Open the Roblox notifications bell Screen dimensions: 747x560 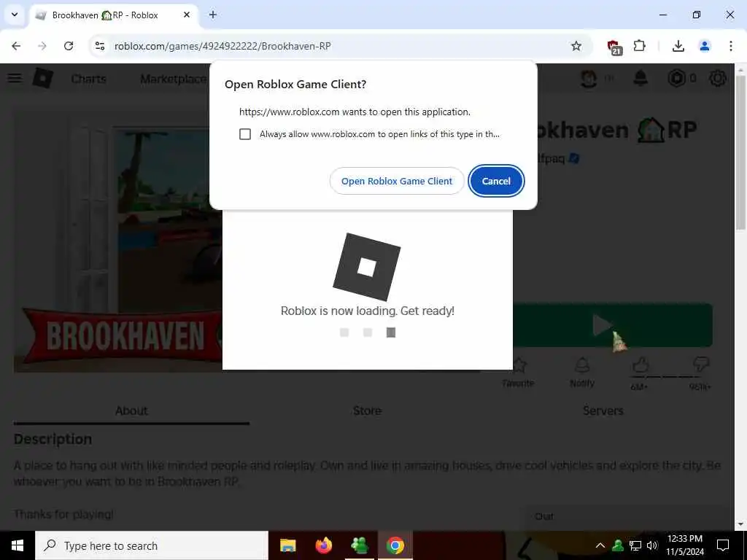[640, 78]
